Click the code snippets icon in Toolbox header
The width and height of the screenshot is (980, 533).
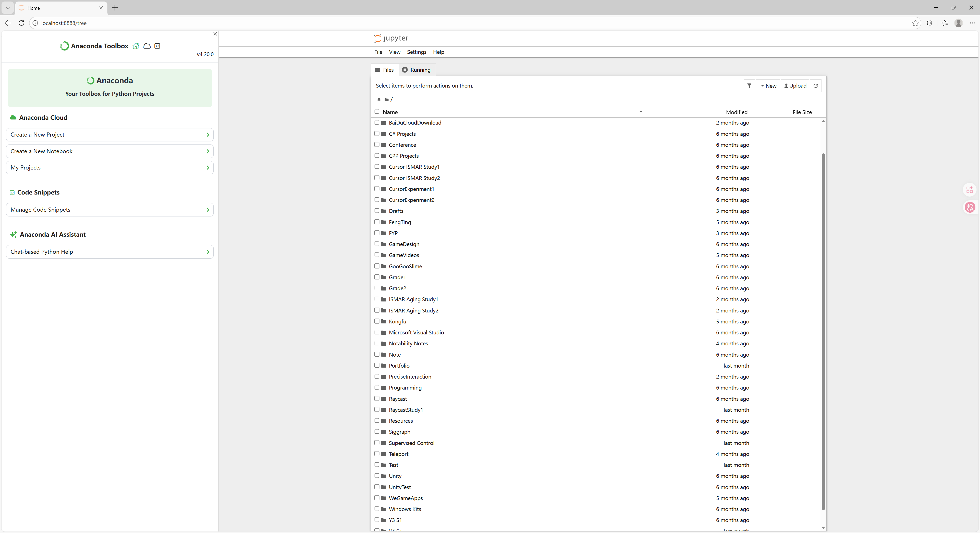coord(157,46)
